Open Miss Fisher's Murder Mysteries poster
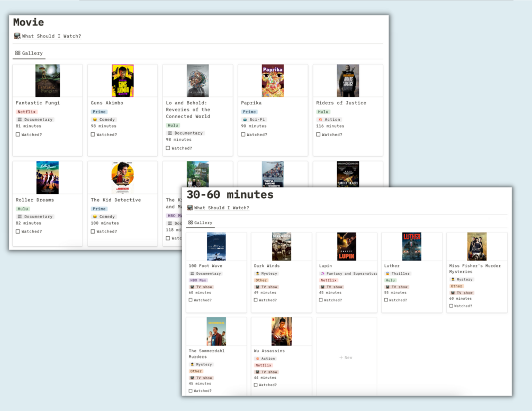This screenshot has width=532, height=411. (x=477, y=246)
